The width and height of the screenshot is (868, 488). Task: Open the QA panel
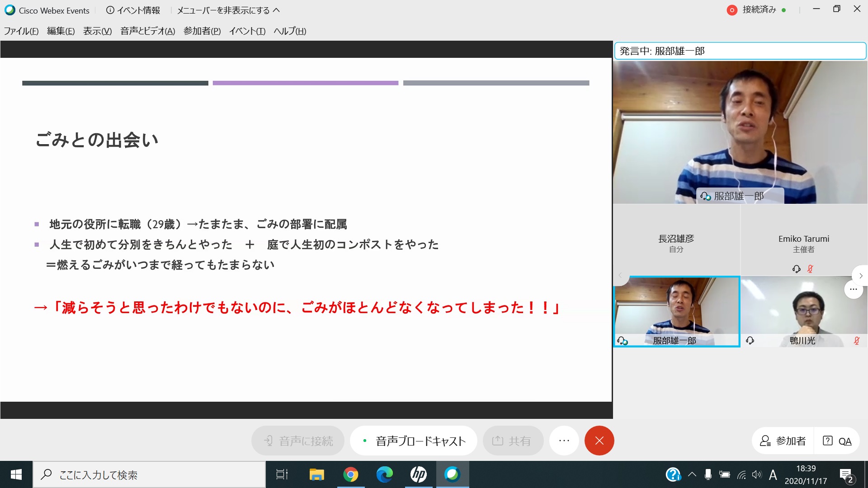click(x=837, y=441)
